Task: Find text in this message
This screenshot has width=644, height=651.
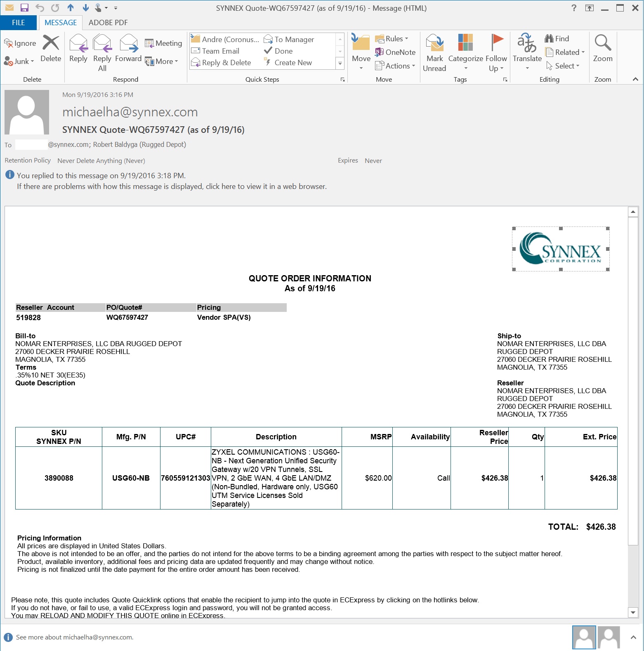Action: tap(557, 39)
